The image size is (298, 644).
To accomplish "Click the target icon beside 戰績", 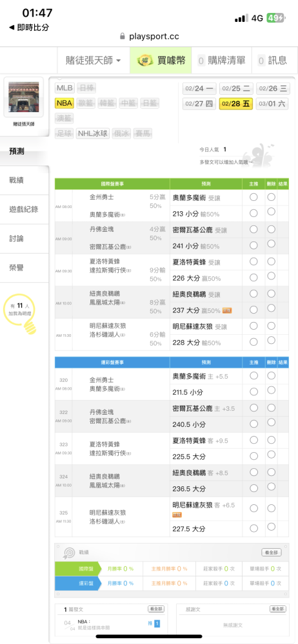I will point(68,553).
